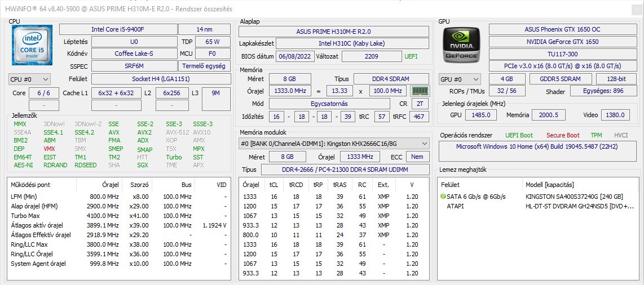Image resolution: width=644 pixels, height=285 pixels.
Task: Click the Microsoft Windows 10 Home OS field
Action: pyautogui.click(x=536, y=152)
